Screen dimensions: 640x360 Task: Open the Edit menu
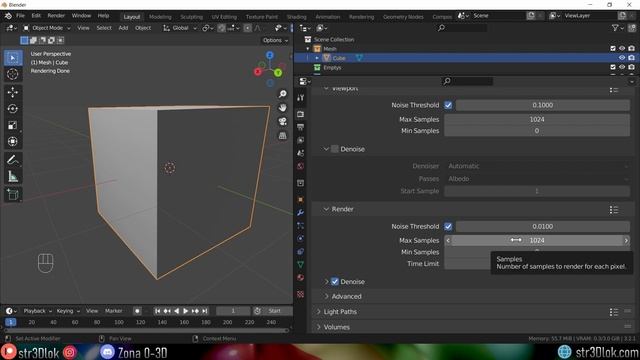[x=36, y=16]
